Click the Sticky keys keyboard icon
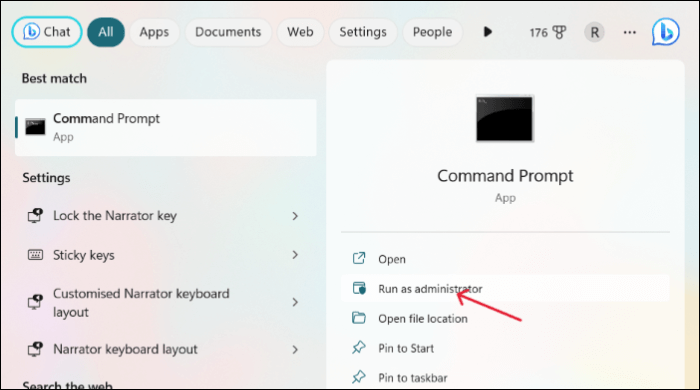This screenshot has width=700, height=390. tap(35, 255)
